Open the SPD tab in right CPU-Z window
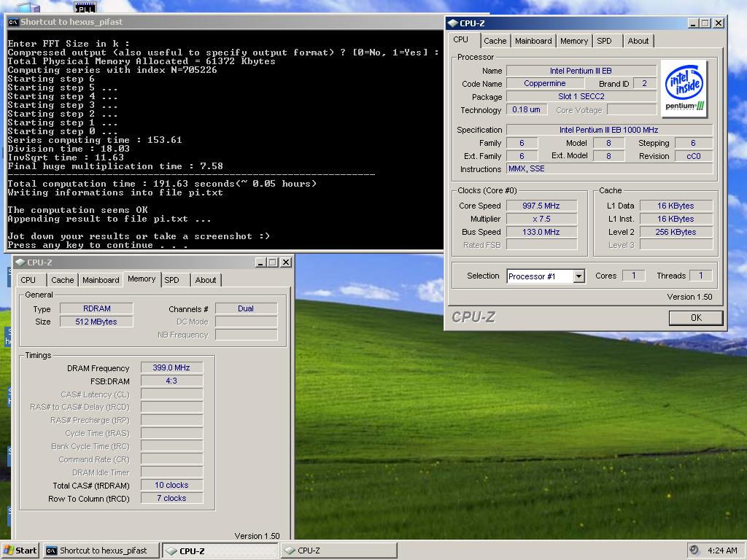The height and width of the screenshot is (560, 747). point(604,41)
